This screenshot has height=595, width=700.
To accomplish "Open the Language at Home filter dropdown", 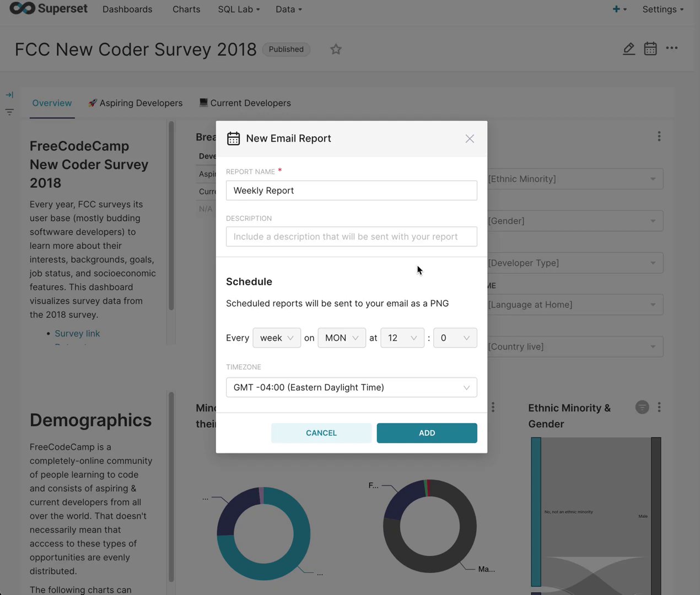I will pos(575,305).
